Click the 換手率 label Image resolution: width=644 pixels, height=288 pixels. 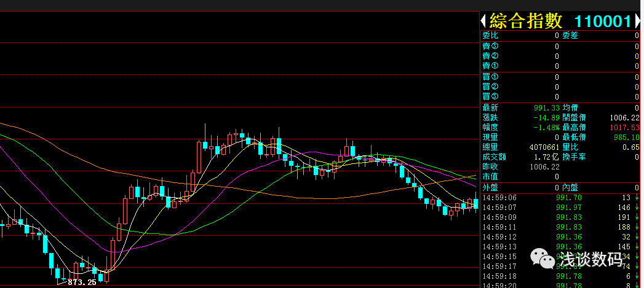coord(574,157)
